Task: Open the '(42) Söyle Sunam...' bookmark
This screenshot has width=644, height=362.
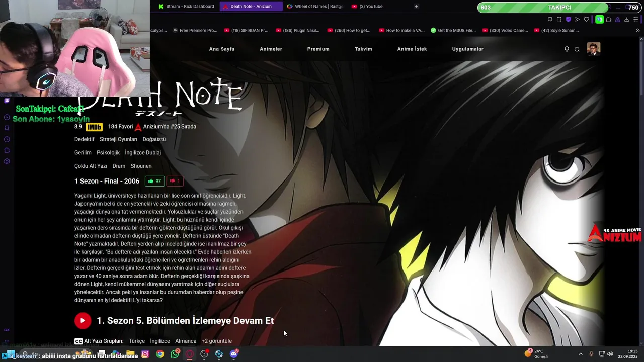Action: pos(556,30)
